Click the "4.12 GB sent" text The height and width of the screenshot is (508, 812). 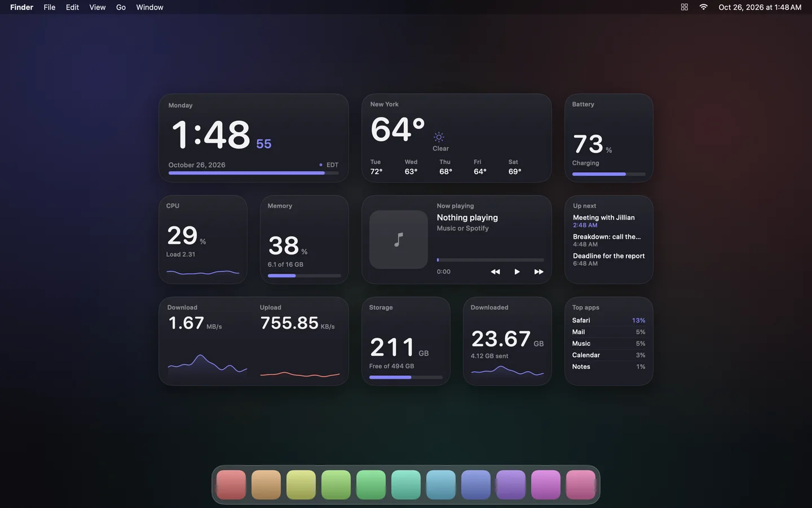click(489, 356)
